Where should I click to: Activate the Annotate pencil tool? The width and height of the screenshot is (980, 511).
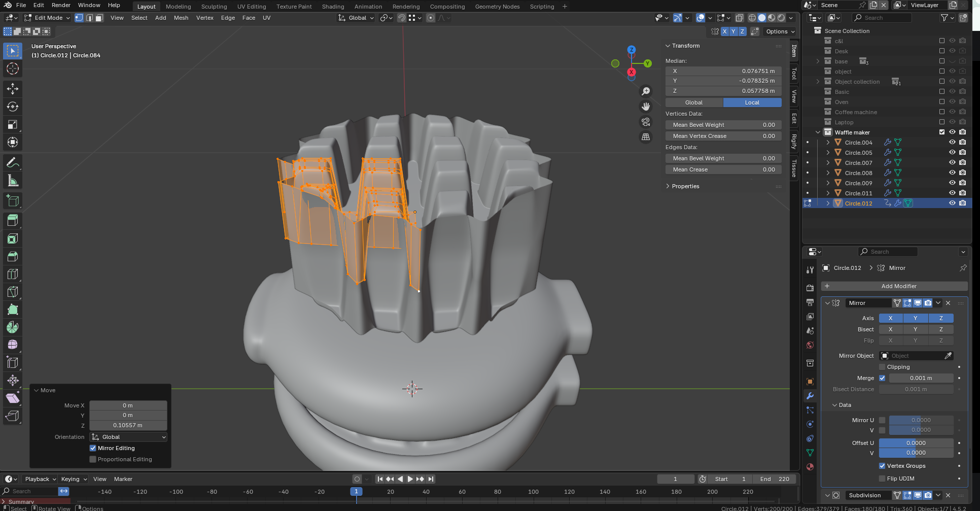(13, 163)
